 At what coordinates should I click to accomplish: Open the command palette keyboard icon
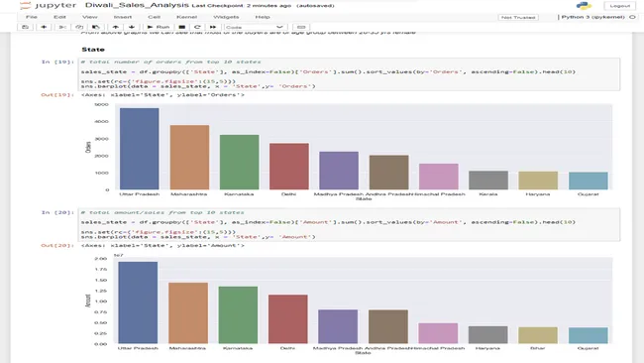(301, 27)
